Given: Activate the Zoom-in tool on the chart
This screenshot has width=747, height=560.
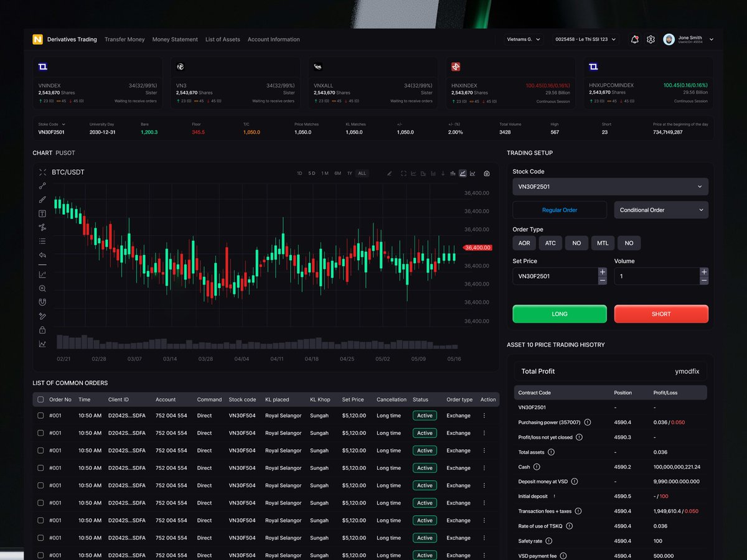Looking at the screenshot, I should point(42,287).
